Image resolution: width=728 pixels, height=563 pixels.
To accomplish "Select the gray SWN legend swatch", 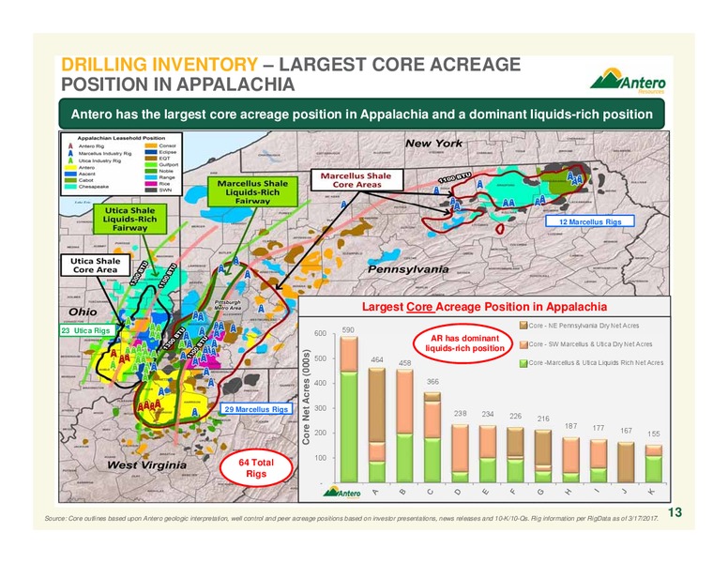I will (151, 190).
